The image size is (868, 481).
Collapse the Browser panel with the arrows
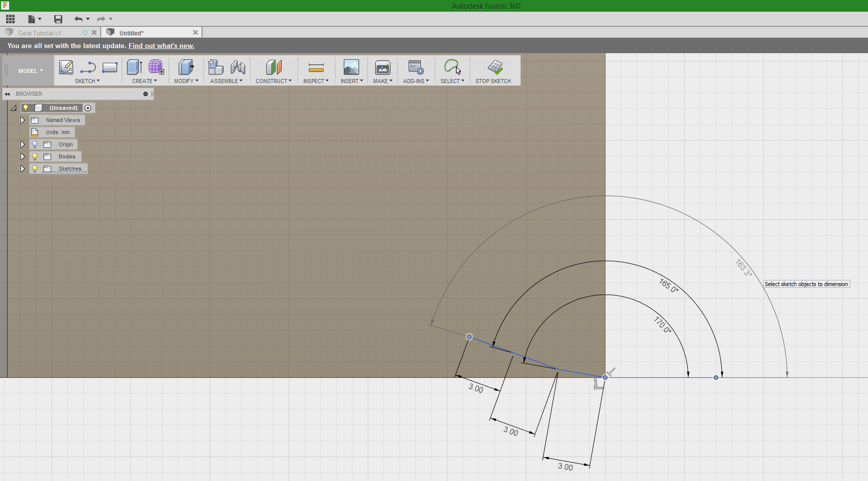click(x=8, y=94)
